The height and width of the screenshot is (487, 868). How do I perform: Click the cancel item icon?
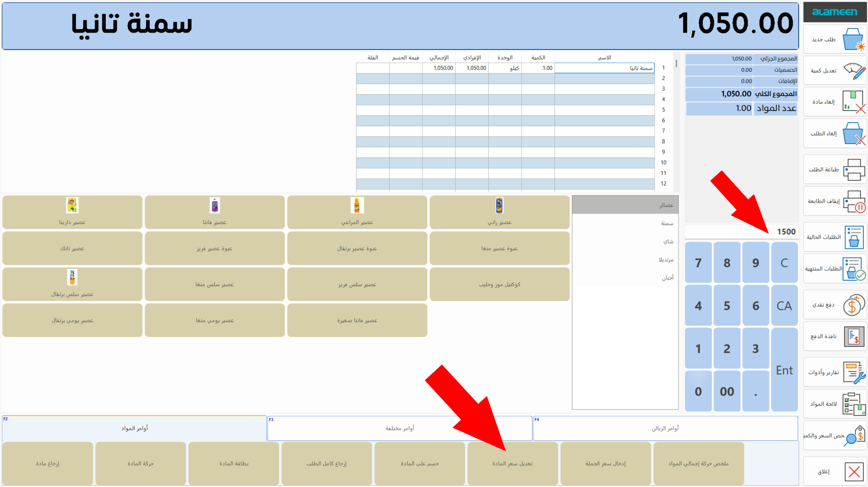click(x=853, y=102)
